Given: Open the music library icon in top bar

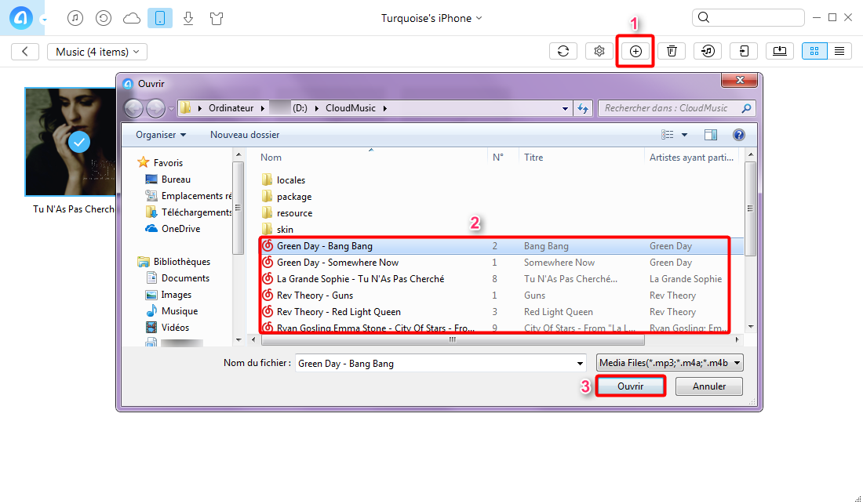Looking at the screenshot, I should [75, 18].
